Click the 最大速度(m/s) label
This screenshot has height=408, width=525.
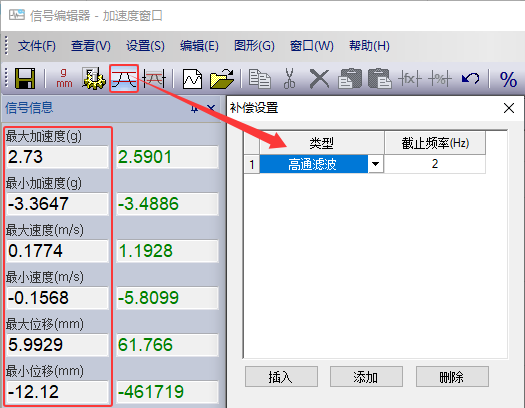point(45,230)
